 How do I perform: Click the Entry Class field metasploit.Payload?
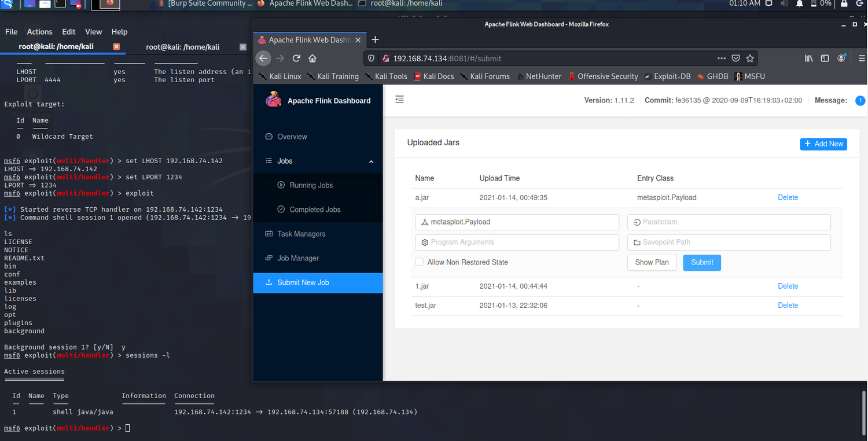[x=517, y=222]
